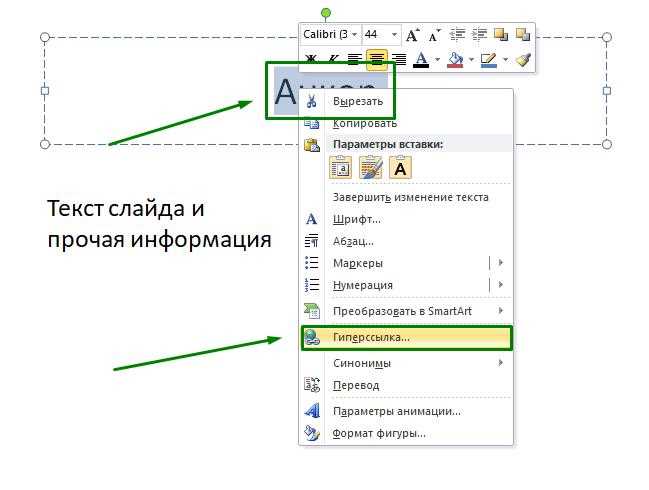649x490 pixels.
Task: Open Формат фигуры... dialog
Action: pos(406,434)
